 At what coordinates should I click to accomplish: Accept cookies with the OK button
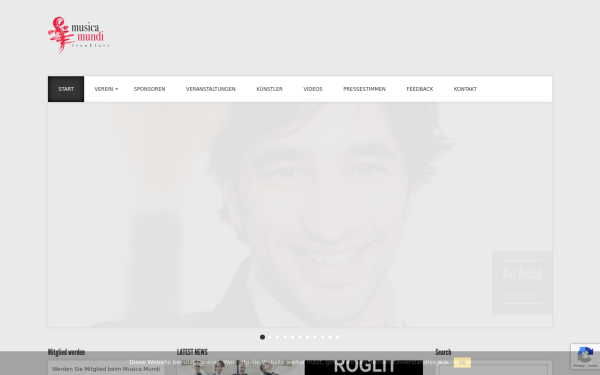[x=462, y=362]
